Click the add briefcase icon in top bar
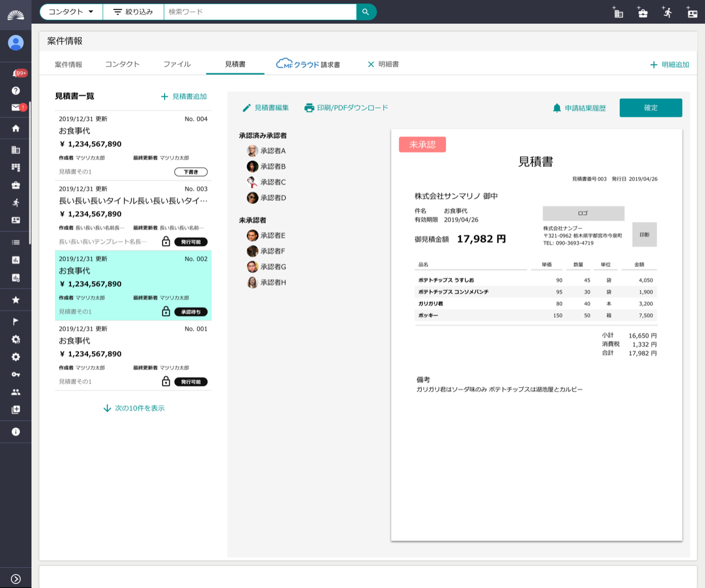The image size is (705, 588). [642, 12]
